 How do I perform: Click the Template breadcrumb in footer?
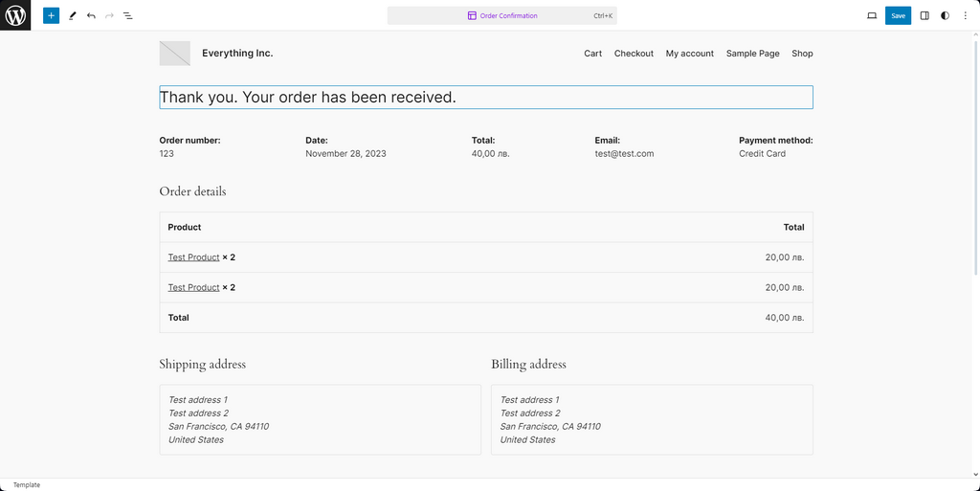(27, 485)
